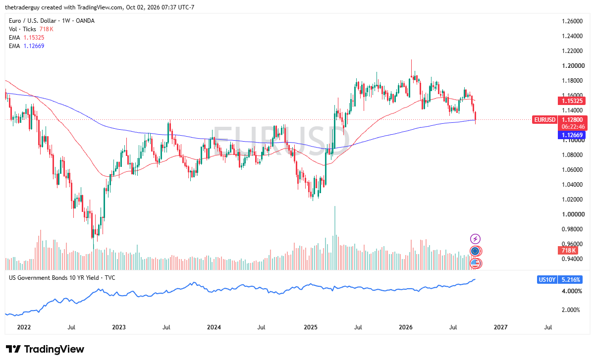
Task: Click the 1.20000 price axis label
Action: pyautogui.click(x=572, y=66)
